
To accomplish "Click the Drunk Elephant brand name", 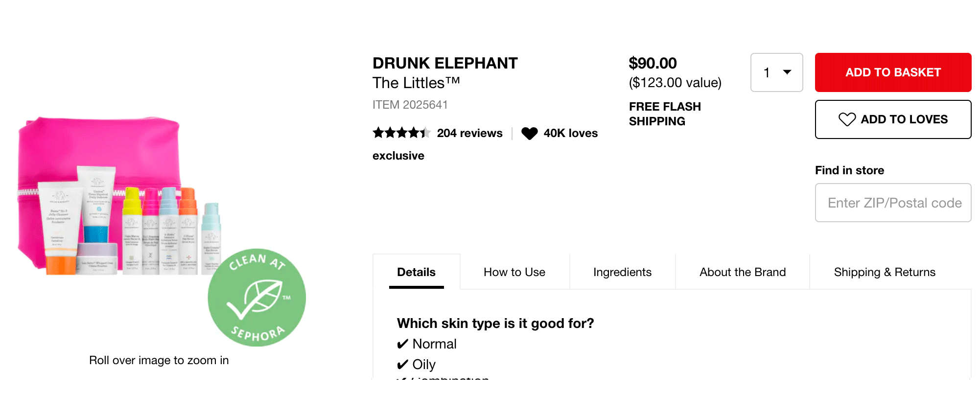I will coord(444,63).
